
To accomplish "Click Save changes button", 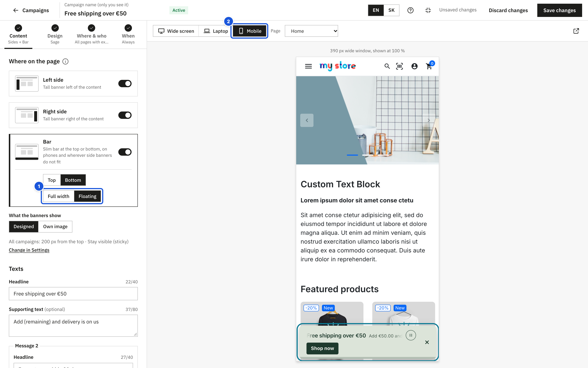I will [x=559, y=10].
